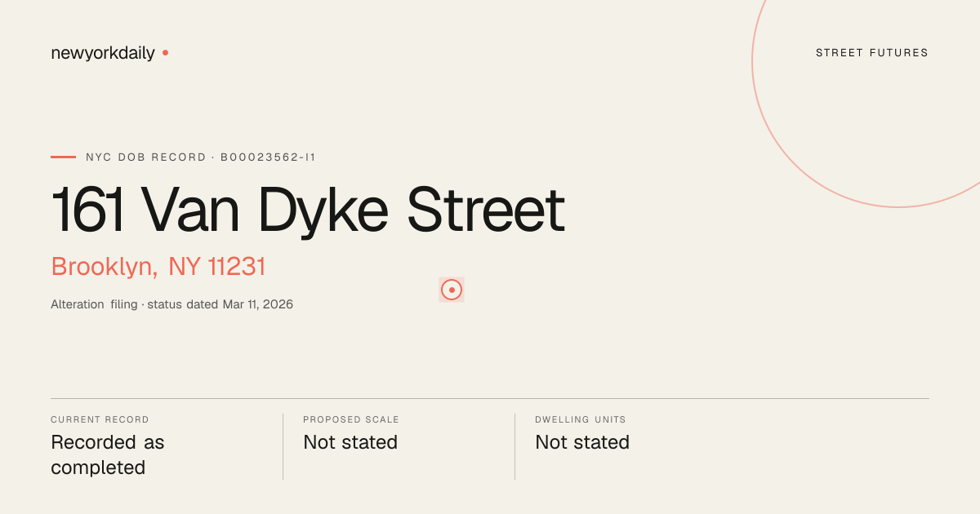Select the STREET FUTURES label

(x=872, y=53)
